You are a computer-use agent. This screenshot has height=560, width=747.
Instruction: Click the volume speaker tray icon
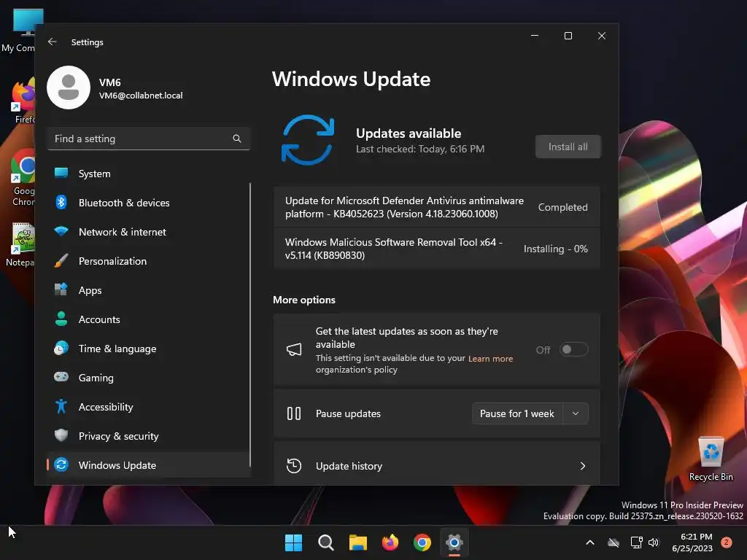(x=654, y=542)
